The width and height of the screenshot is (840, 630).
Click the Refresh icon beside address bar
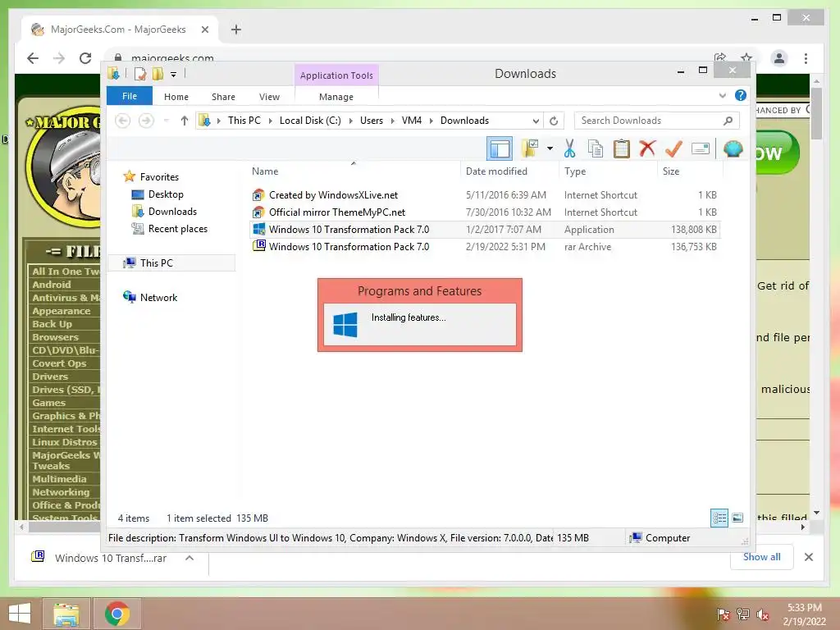coord(554,121)
